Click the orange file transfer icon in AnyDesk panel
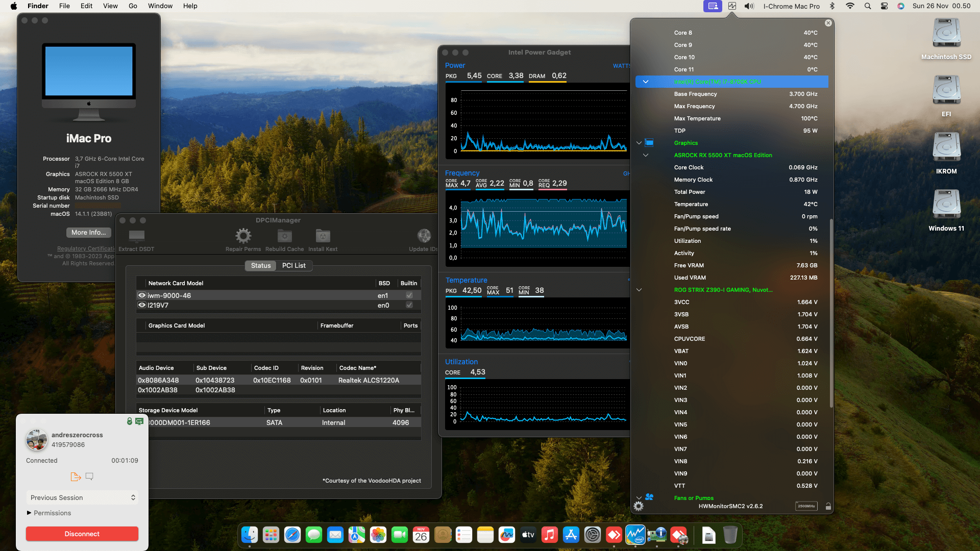Image resolution: width=980 pixels, height=551 pixels. coord(76,477)
